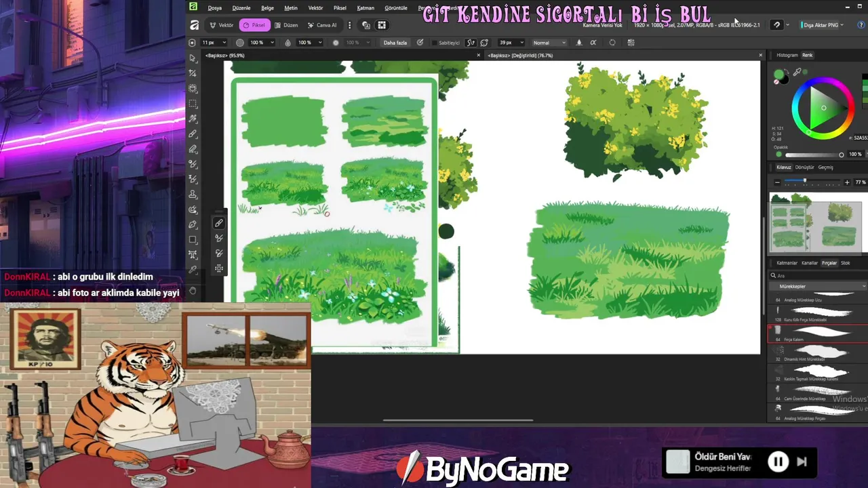Click the Affinity logo in the toolbar
The width and height of the screenshot is (868, 488).
coord(194,25)
